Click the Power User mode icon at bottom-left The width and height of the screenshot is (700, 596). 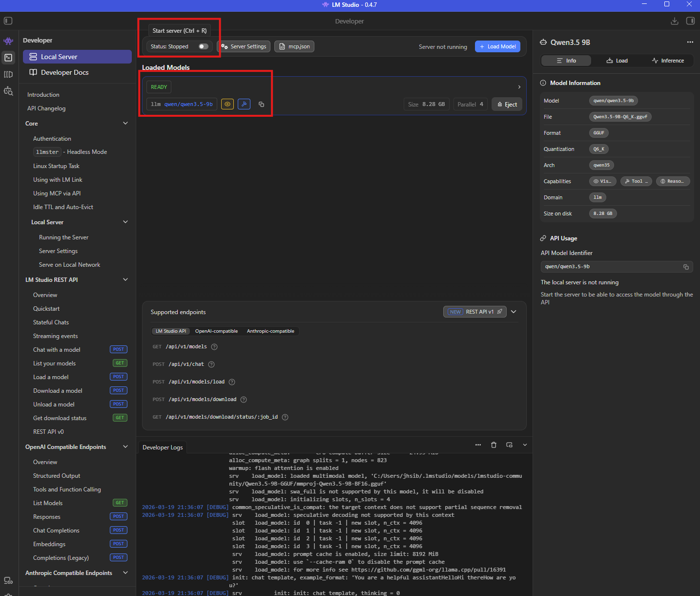click(8, 580)
